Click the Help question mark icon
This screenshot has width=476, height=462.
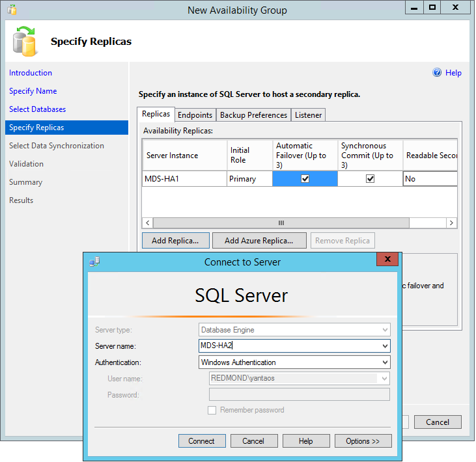tap(436, 72)
